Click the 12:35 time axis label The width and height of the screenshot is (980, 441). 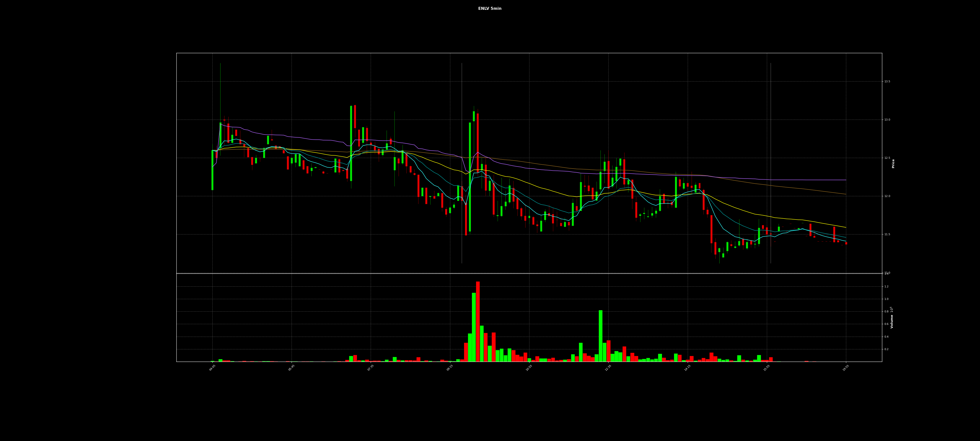pyautogui.click(x=608, y=368)
